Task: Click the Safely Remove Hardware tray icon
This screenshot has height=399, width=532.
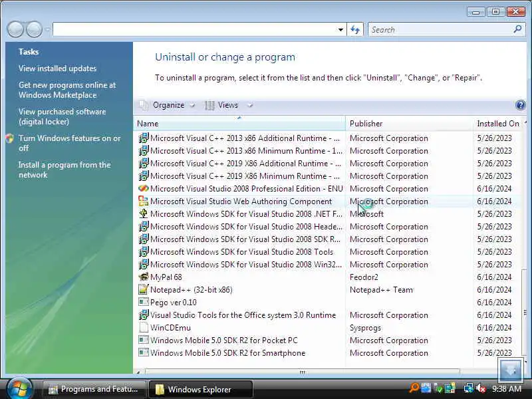Action: (438, 388)
